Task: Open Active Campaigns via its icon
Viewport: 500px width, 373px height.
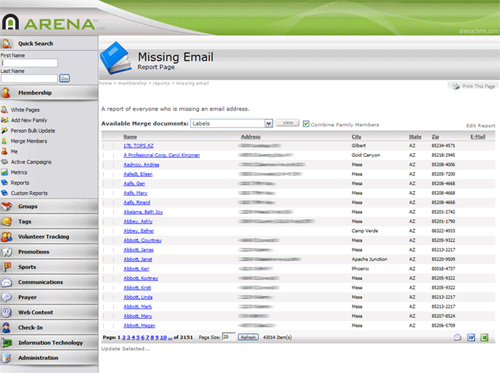Action: point(4,162)
